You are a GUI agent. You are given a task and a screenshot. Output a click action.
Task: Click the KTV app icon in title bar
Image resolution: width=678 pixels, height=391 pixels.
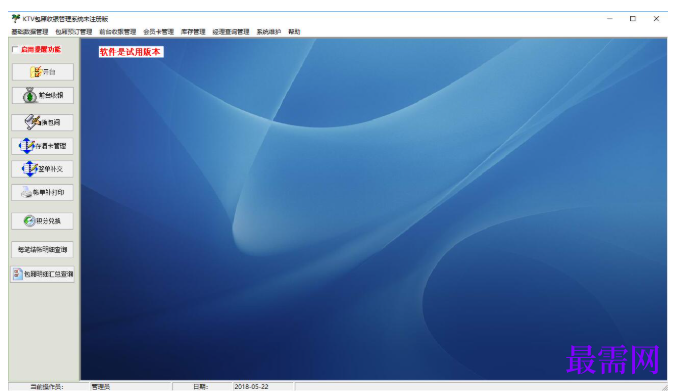click(16, 19)
